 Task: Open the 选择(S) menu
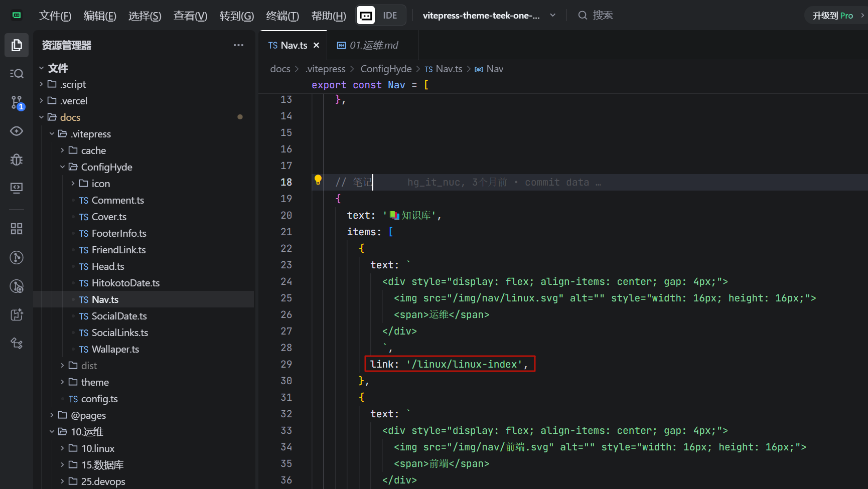coord(144,16)
